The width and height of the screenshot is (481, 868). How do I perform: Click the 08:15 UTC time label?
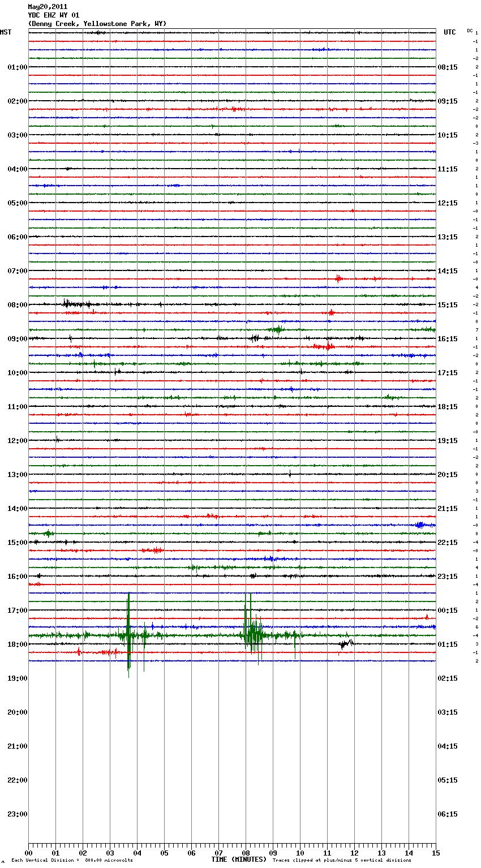tap(448, 67)
